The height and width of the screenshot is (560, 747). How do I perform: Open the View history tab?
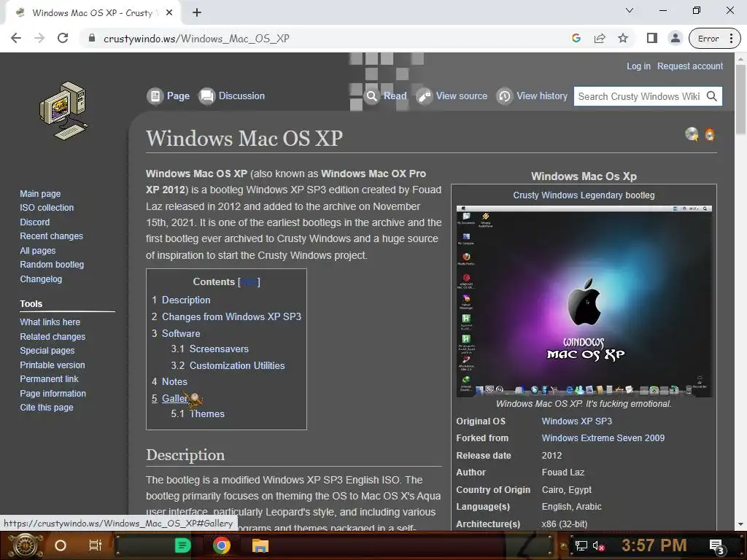coord(532,96)
